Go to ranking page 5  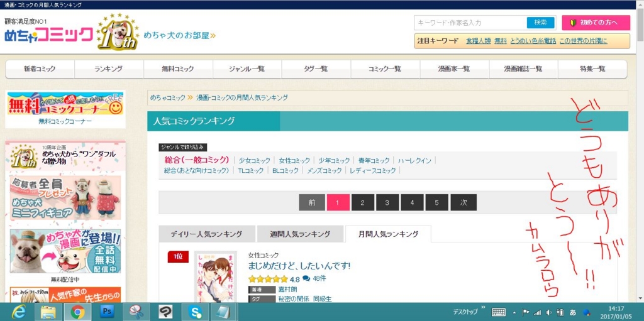436,202
